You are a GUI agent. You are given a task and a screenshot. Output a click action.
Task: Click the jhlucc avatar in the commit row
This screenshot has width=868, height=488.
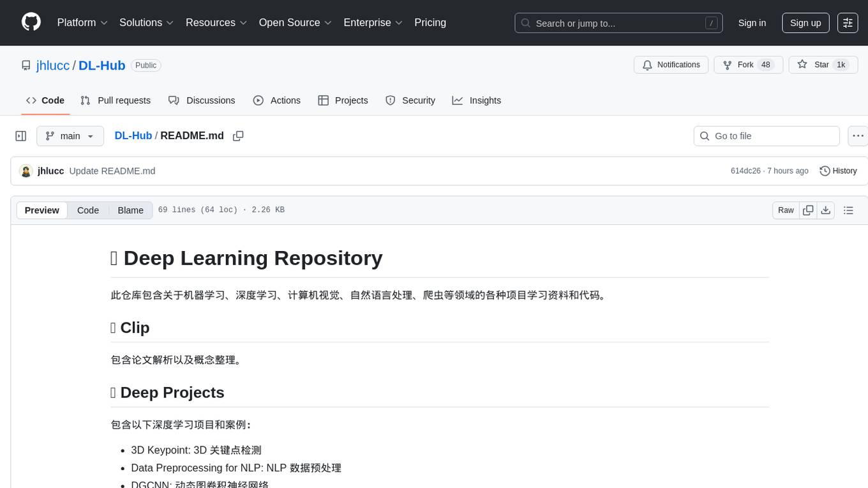click(x=26, y=171)
